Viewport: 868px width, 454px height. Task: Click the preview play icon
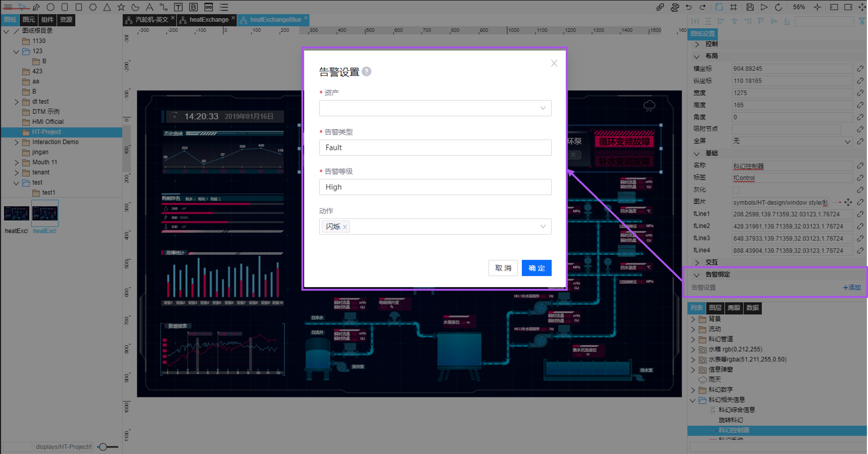point(764,7)
